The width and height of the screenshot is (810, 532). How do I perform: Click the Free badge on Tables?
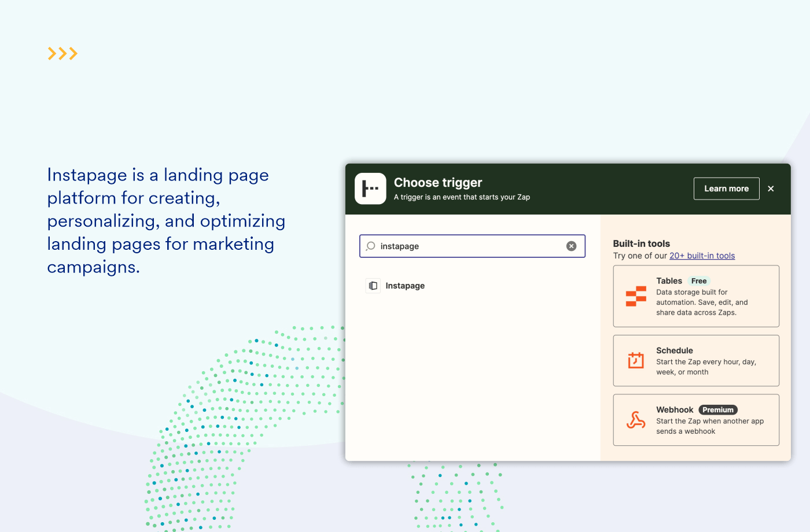[699, 281]
